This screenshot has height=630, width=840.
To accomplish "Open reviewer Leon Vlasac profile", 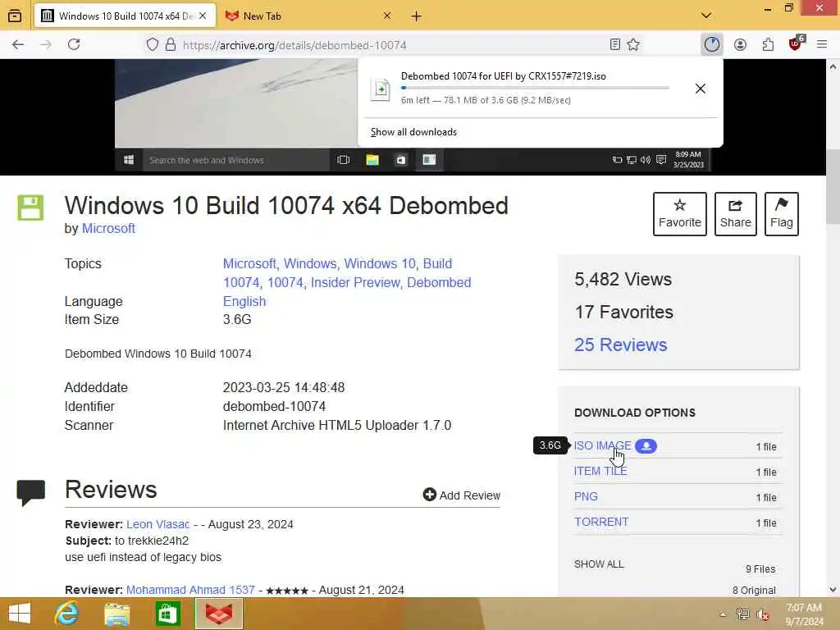I will (x=157, y=524).
